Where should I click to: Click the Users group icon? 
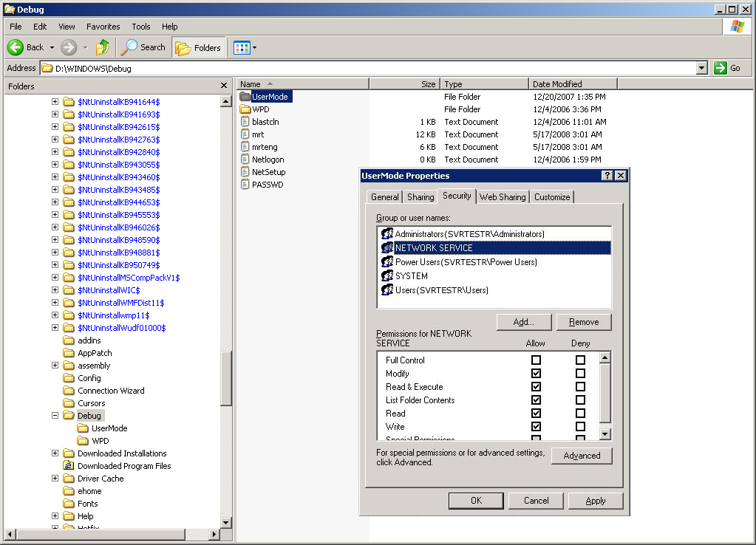tap(387, 289)
